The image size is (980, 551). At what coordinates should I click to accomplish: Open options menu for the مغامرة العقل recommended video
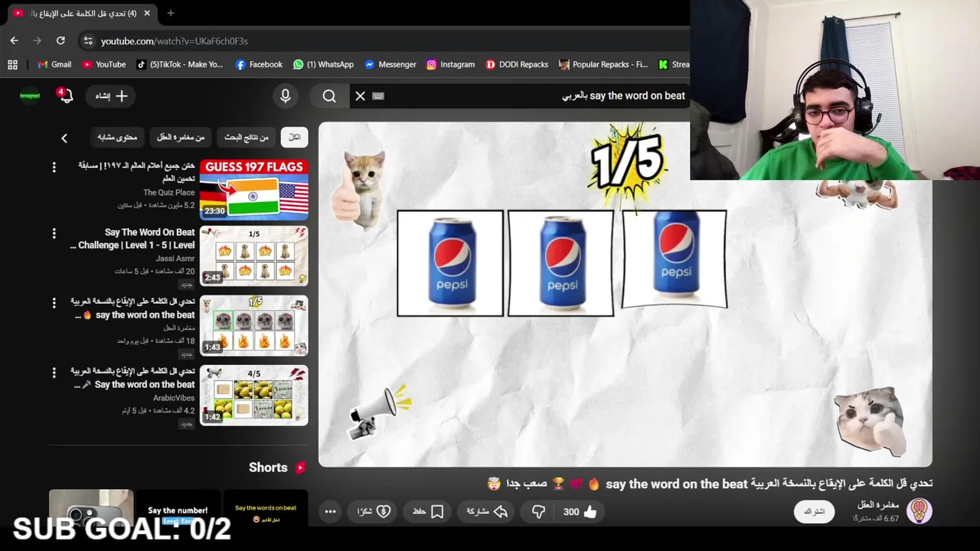(x=54, y=303)
